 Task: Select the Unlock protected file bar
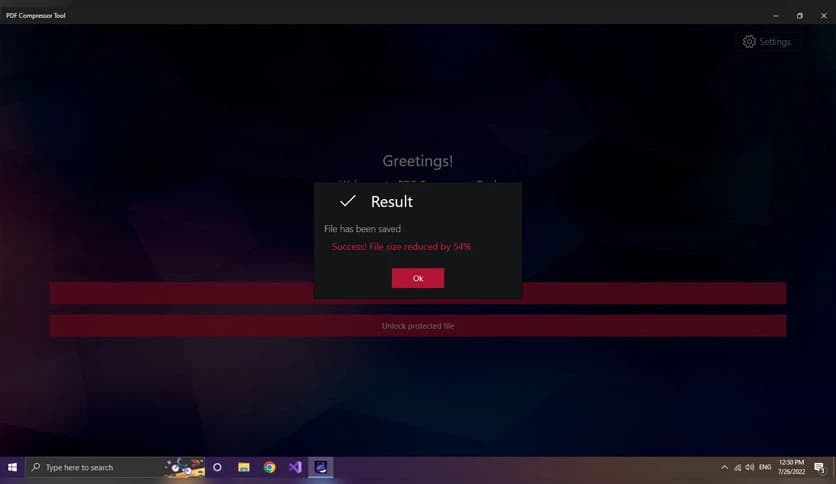coord(417,326)
